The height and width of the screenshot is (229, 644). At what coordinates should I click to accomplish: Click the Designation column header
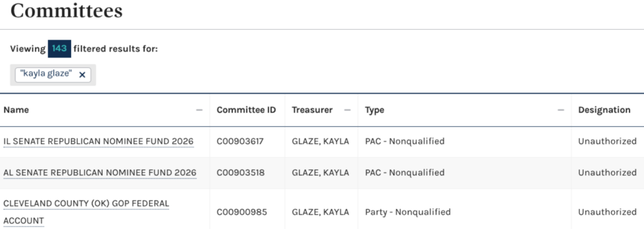click(604, 110)
